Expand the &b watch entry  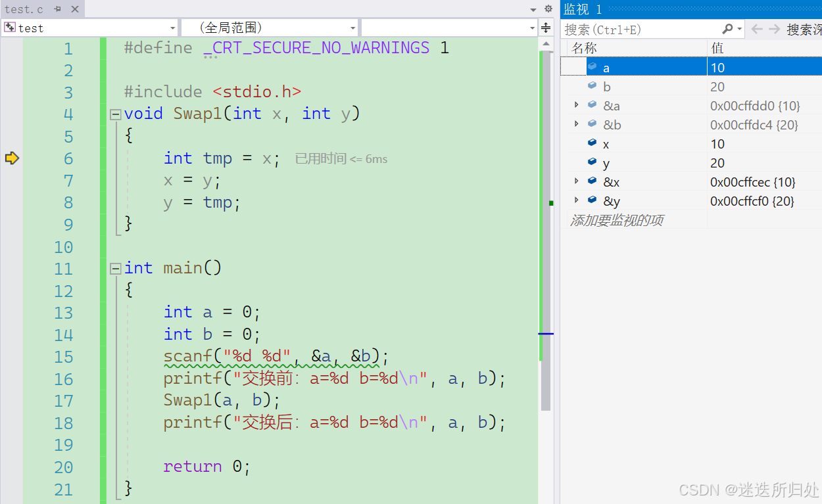[x=577, y=124]
